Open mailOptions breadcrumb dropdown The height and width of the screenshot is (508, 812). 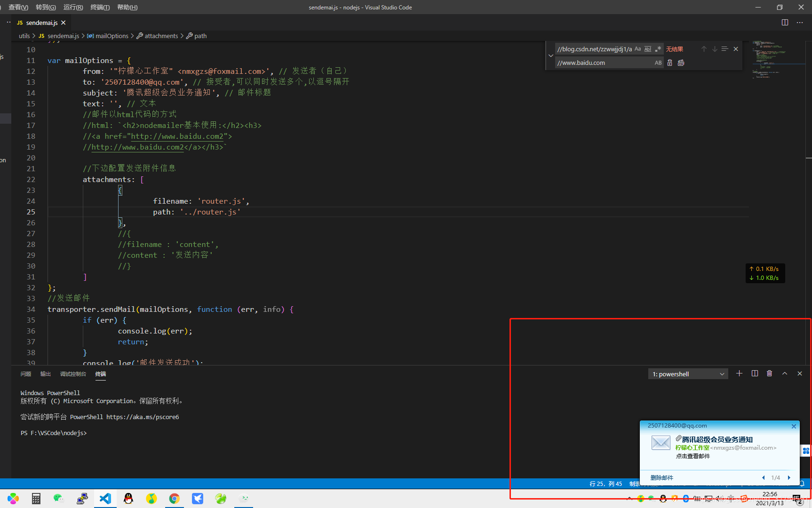108,36
